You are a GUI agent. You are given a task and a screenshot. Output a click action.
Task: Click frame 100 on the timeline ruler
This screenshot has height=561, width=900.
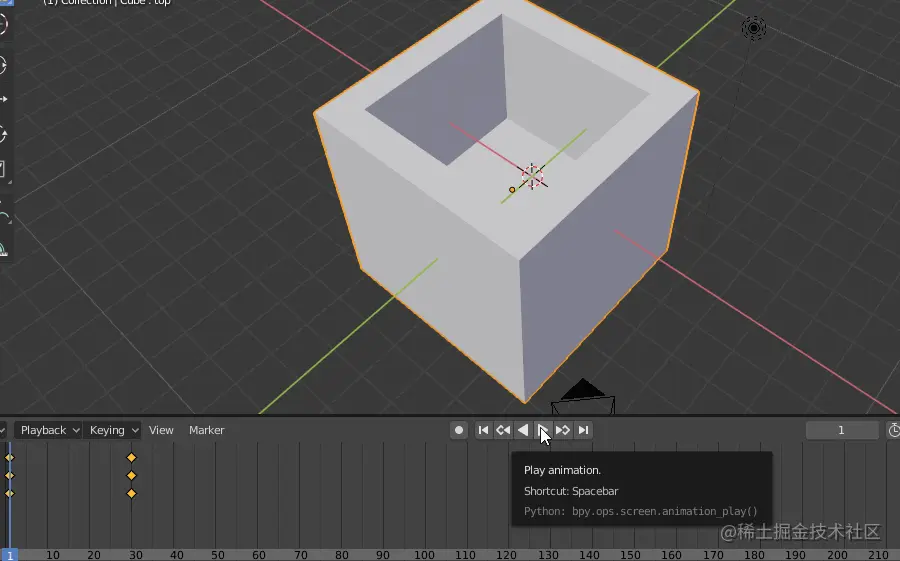click(x=424, y=555)
